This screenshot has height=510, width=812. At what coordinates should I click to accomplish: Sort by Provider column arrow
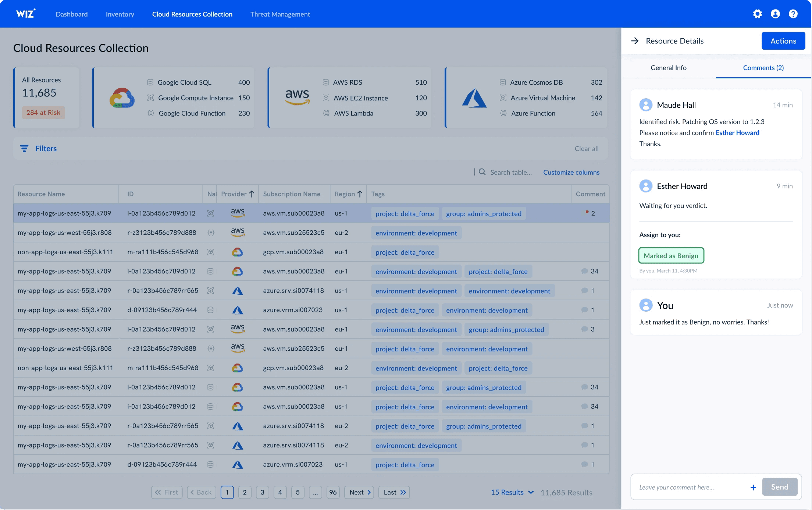[252, 194]
